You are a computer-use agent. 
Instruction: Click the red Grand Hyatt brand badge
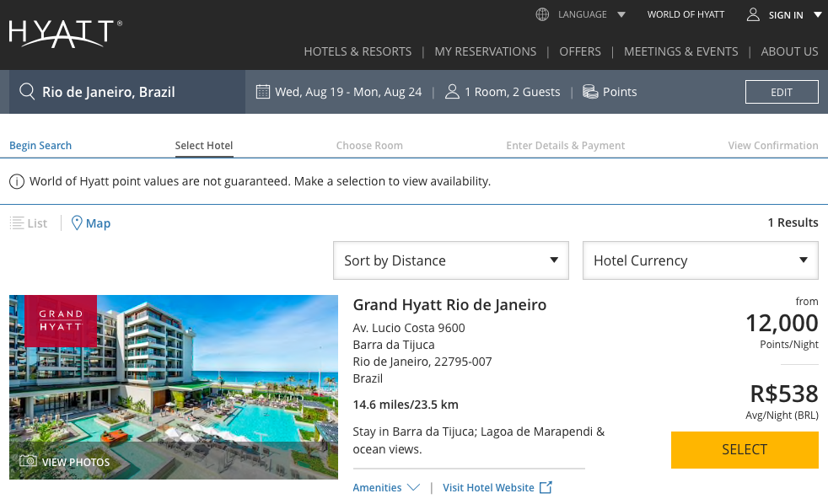pyautogui.click(x=61, y=321)
